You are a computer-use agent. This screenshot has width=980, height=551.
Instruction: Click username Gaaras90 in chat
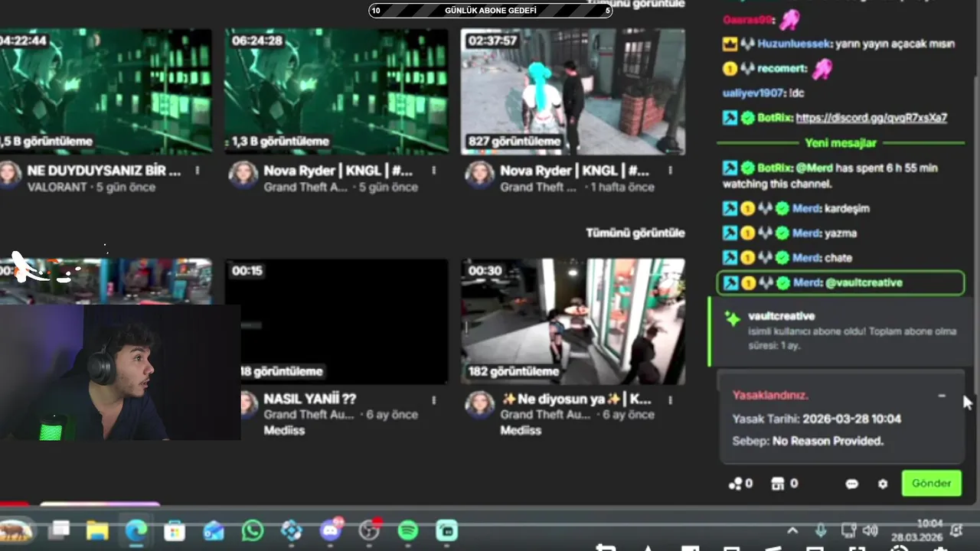tap(748, 20)
